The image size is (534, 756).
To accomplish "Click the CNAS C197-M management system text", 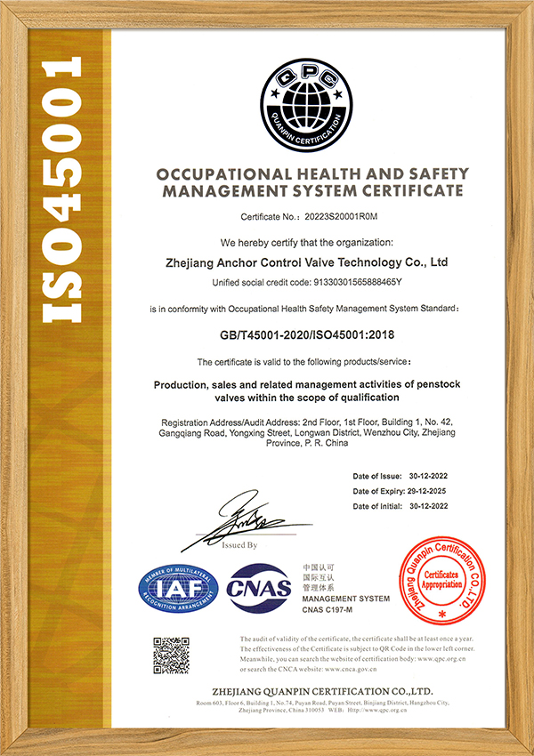I will point(336,605).
